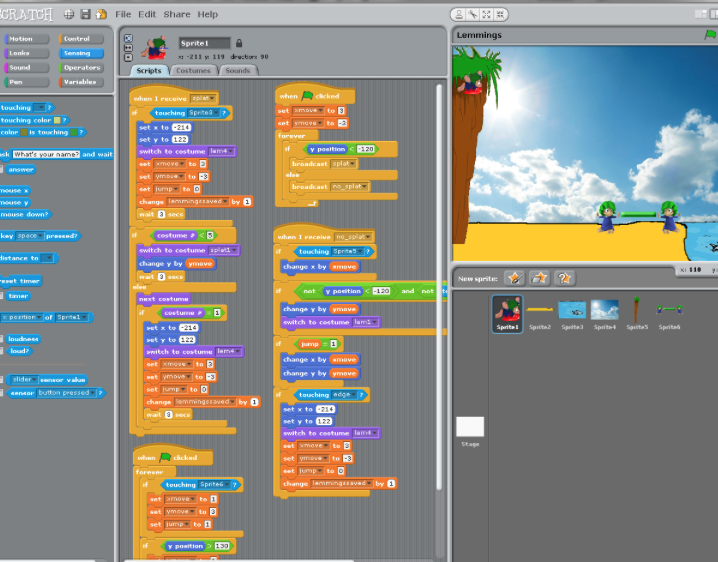Image resolution: width=718 pixels, height=562 pixels.
Task: Get a surprise sprite button
Action: coord(565,278)
